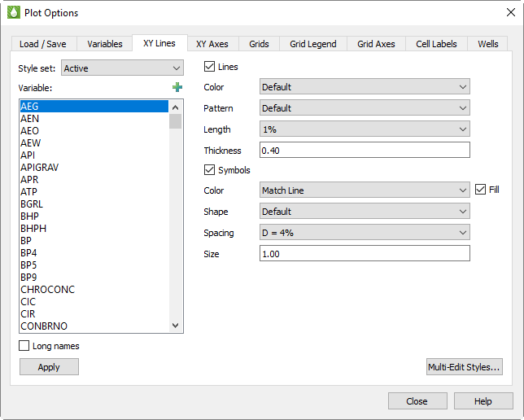Click the Plot Options app icon
This screenshot has height=420, width=524.
(x=14, y=12)
